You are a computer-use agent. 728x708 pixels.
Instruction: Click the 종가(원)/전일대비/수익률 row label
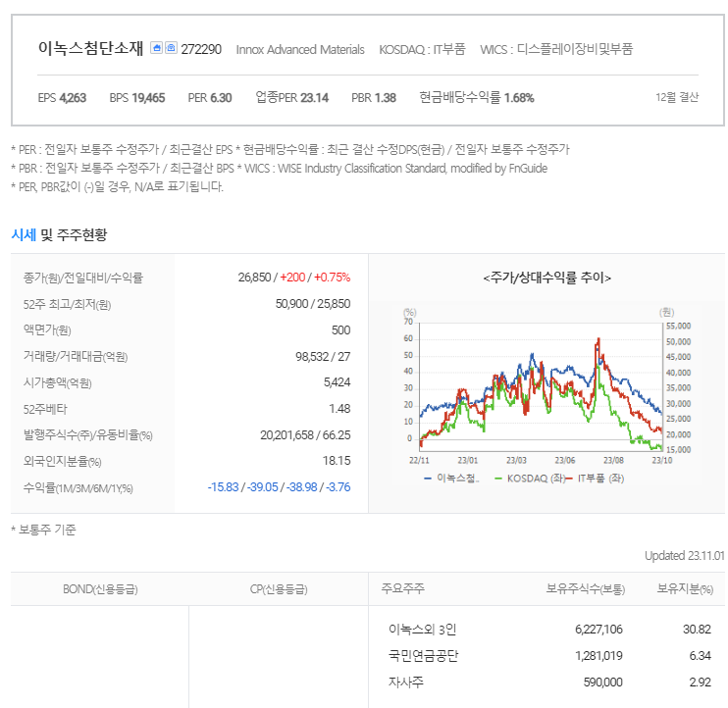tap(83, 278)
